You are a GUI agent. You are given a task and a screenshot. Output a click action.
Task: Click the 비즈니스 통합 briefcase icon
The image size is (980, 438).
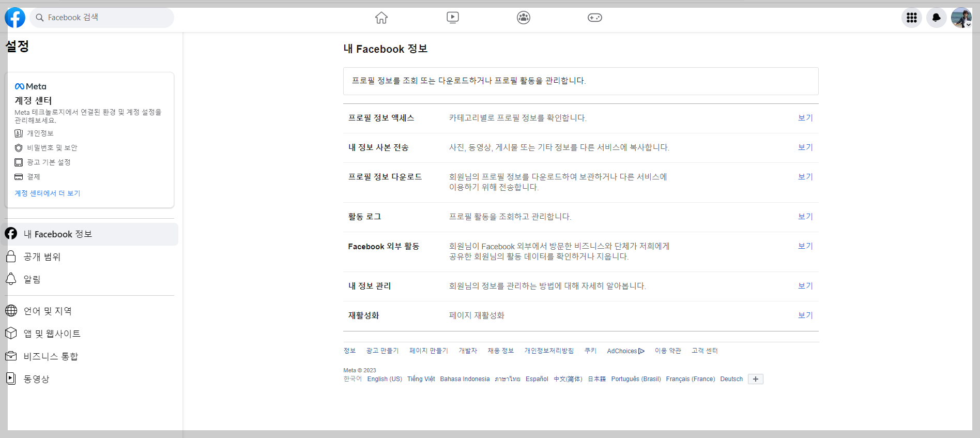click(11, 356)
